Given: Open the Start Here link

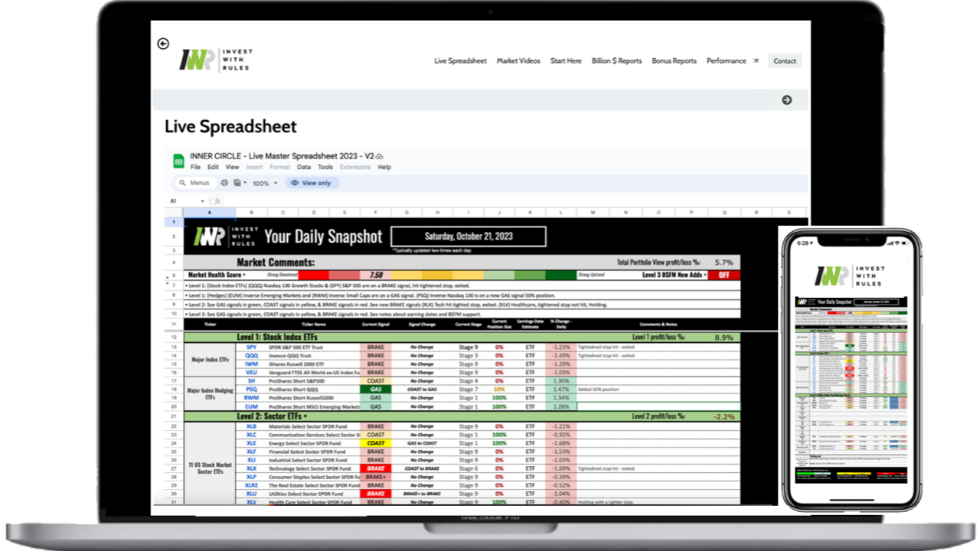Looking at the screenshot, I should coord(566,61).
